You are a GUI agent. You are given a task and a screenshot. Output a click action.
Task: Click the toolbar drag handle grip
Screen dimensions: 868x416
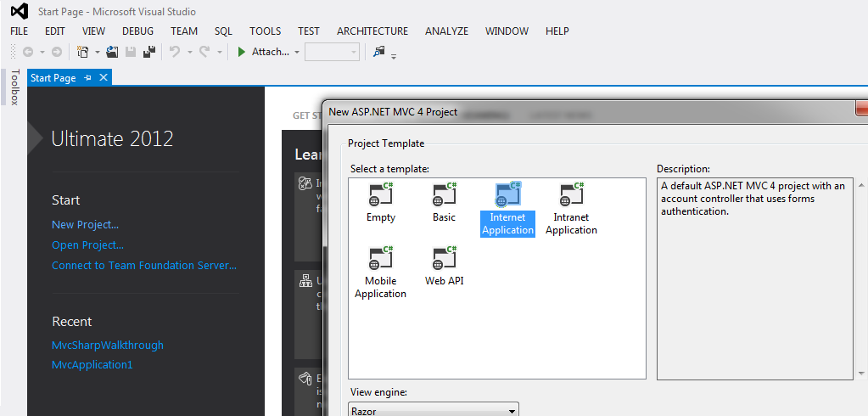coord(14,52)
